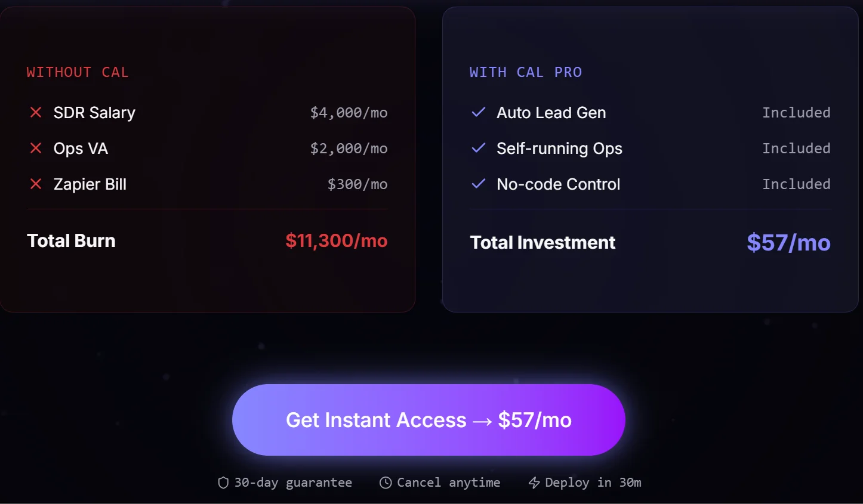Click the 30-day guarantee text
Screen dimensions: 863x504
pyautogui.click(x=293, y=483)
